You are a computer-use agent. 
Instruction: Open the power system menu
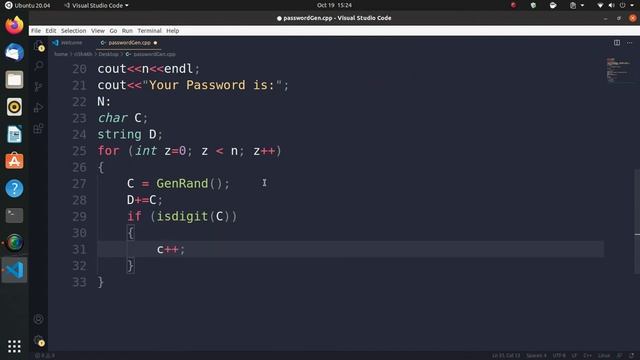622,5
